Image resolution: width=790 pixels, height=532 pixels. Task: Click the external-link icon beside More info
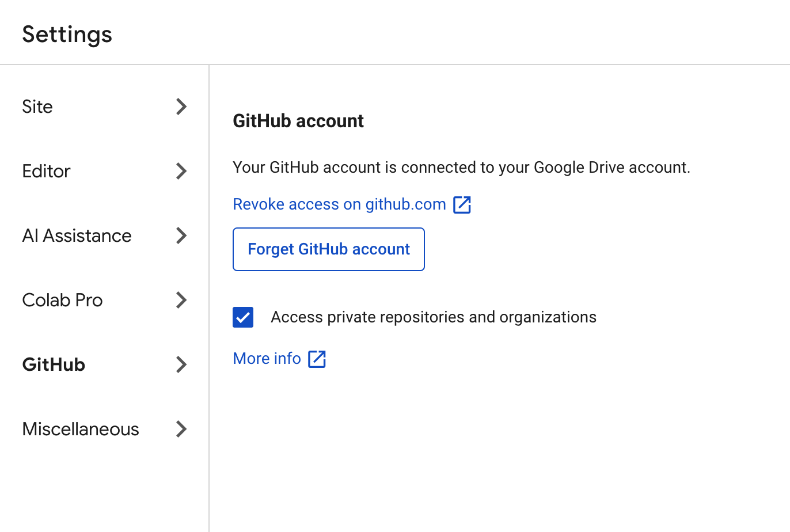[317, 359]
